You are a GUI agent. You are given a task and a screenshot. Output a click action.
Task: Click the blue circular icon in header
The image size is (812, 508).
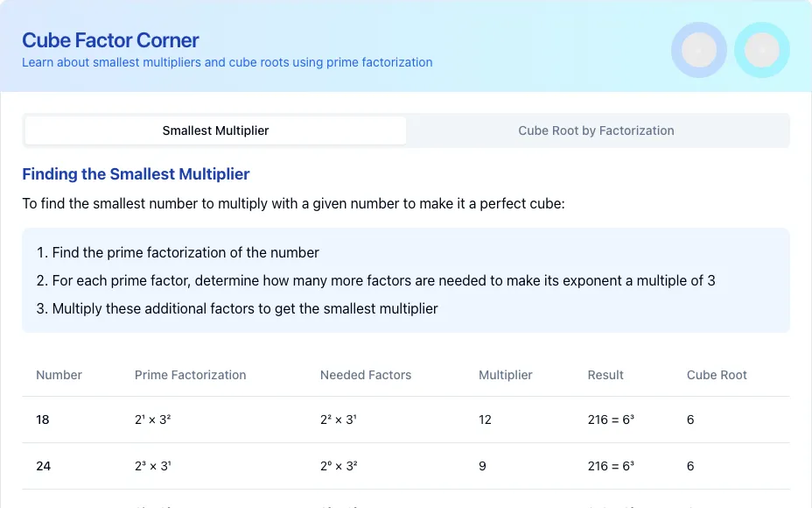point(698,50)
